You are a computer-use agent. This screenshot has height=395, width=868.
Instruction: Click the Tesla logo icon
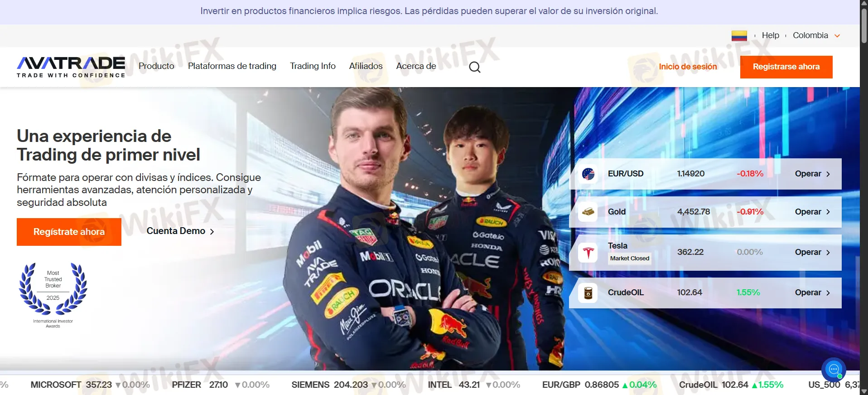588,253
